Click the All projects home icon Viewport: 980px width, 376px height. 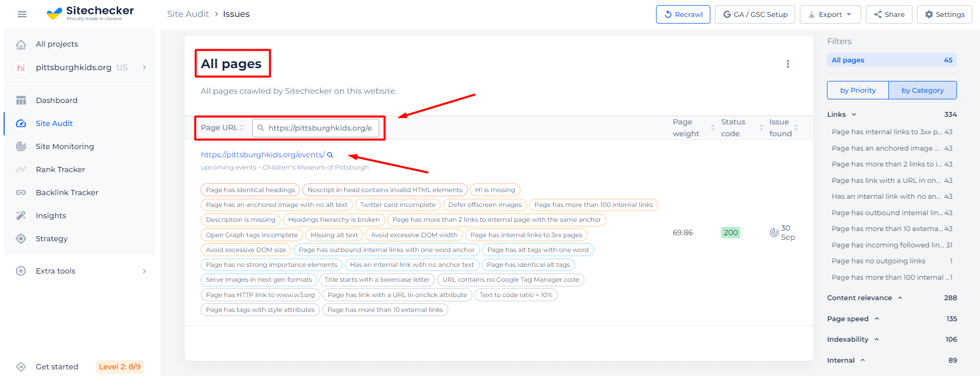[x=21, y=45]
